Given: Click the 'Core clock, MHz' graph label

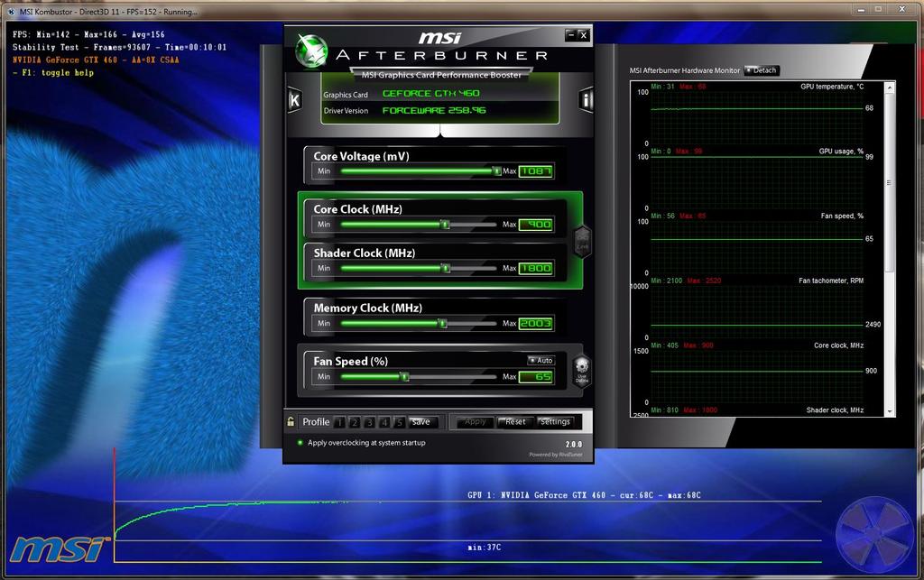Looking at the screenshot, I should coord(838,345).
